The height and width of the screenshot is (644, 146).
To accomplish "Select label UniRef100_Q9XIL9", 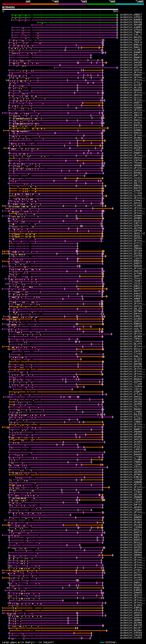I will pyautogui.click(x=131, y=349).
